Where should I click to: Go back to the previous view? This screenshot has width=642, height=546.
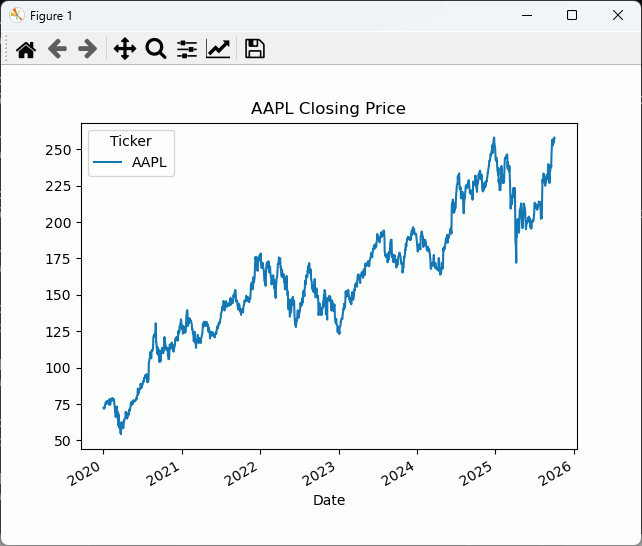click(57, 49)
